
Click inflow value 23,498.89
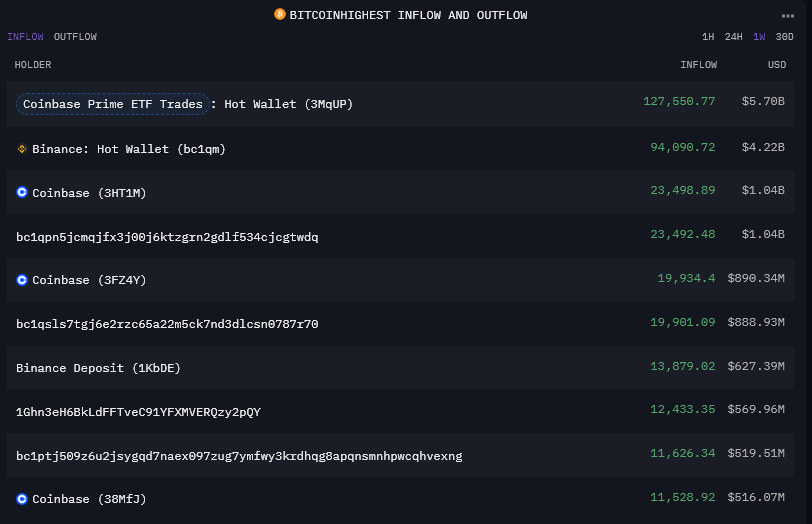pyautogui.click(x=683, y=191)
